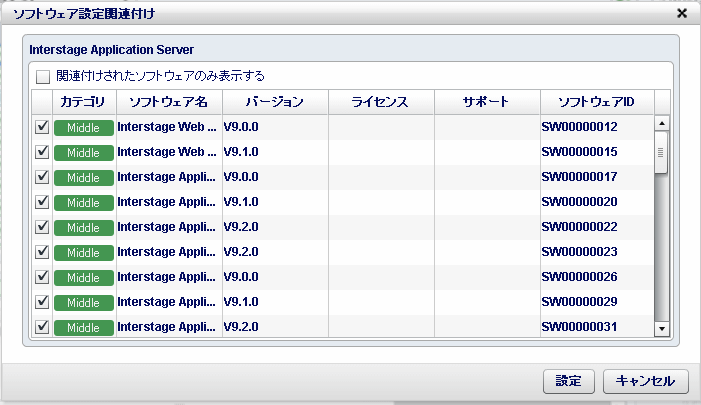Sort by the カテゴリ column header
This screenshot has width=701, height=405.
pyautogui.click(x=84, y=102)
